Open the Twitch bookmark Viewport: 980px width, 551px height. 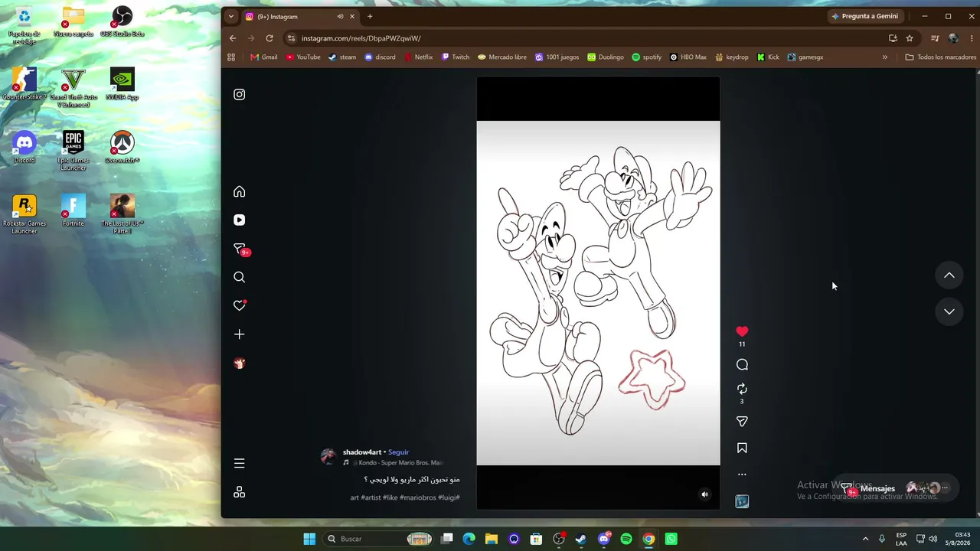pyautogui.click(x=456, y=57)
